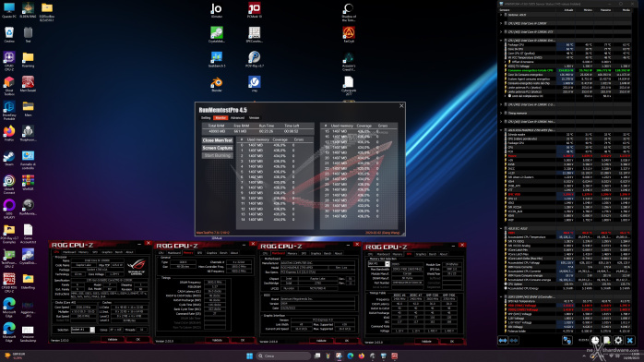The height and width of the screenshot is (362, 644).
Task: Show hidden system tray icons chevron
Action: 584,356
